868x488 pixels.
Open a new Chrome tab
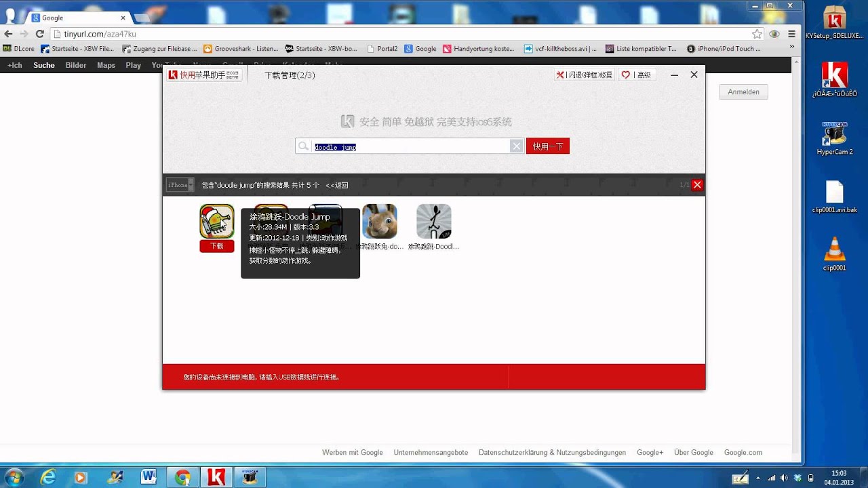point(142,18)
